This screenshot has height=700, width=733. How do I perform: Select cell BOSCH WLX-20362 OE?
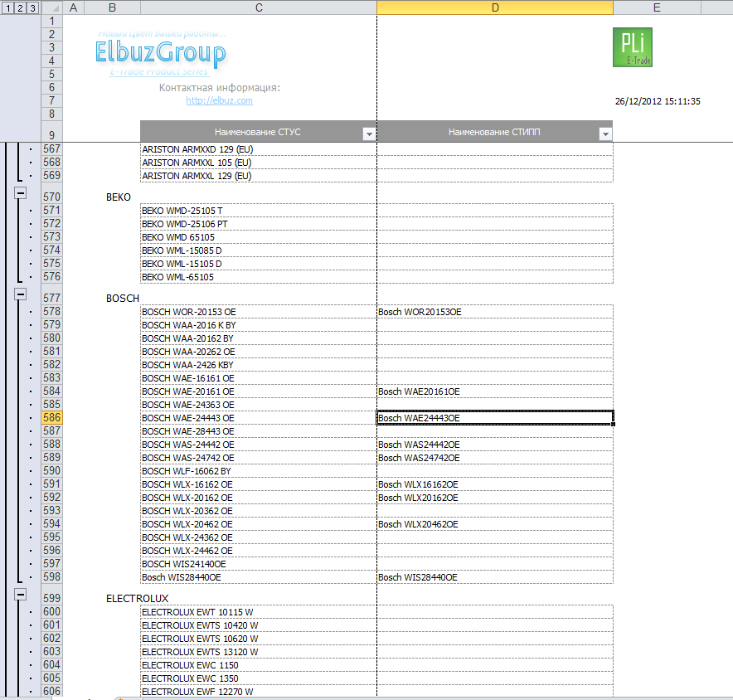coord(259,511)
